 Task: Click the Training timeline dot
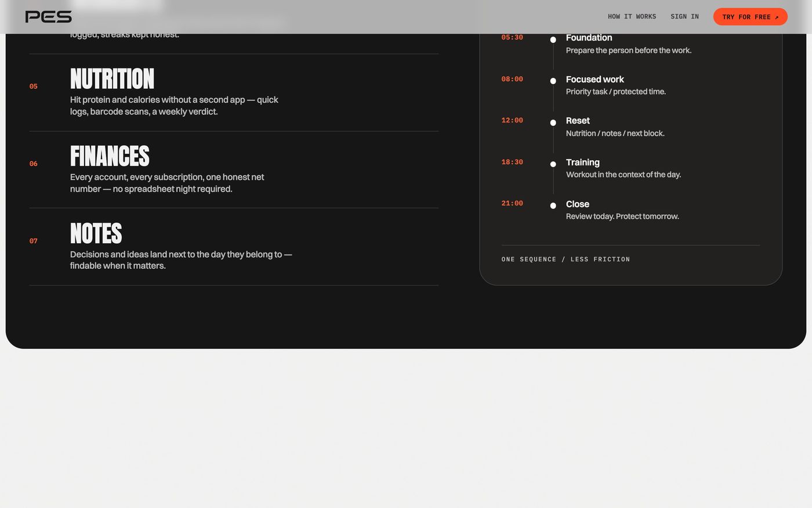tap(553, 164)
